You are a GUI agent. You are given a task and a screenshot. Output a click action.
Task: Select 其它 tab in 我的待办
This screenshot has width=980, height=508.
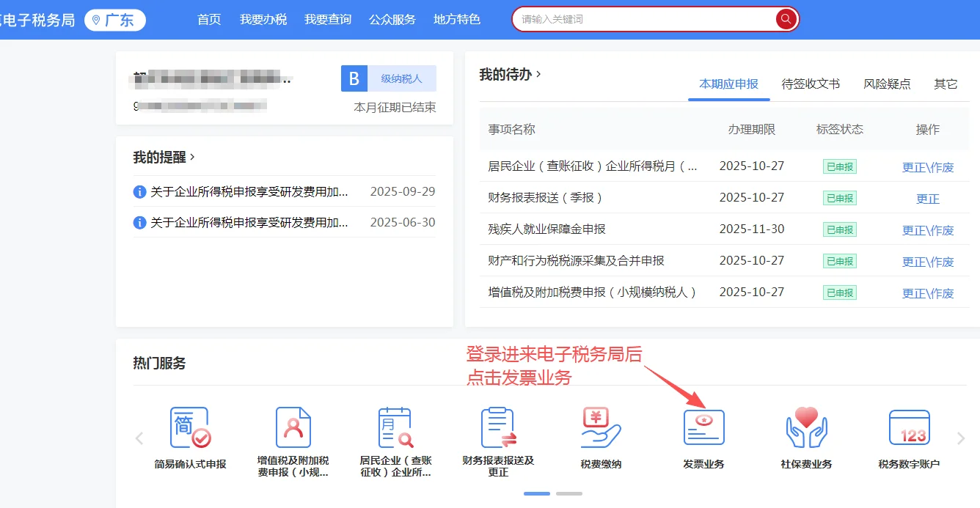point(946,84)
